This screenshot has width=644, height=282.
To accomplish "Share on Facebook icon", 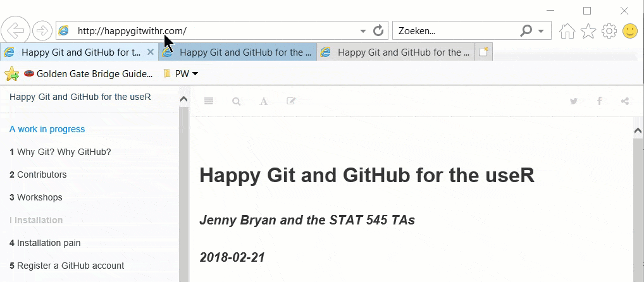I will (600, 101).
